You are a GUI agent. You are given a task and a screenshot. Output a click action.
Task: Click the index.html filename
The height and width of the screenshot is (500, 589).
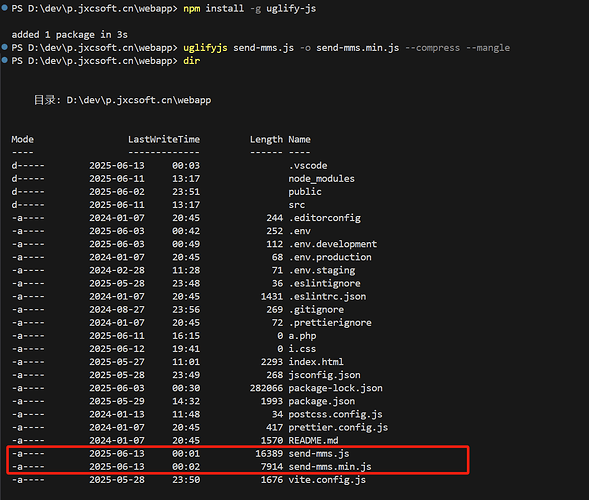click(316, 362)
